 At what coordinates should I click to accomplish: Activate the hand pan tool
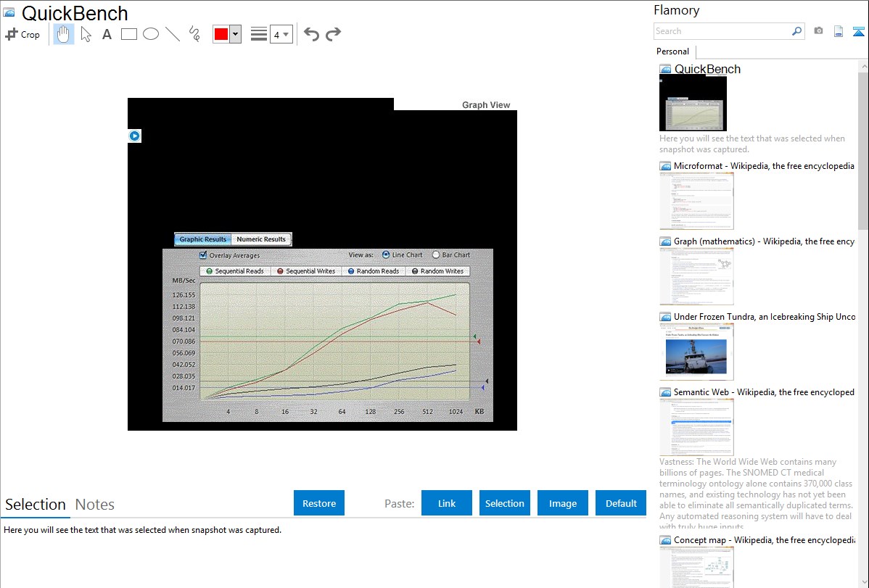coord(63,34)
